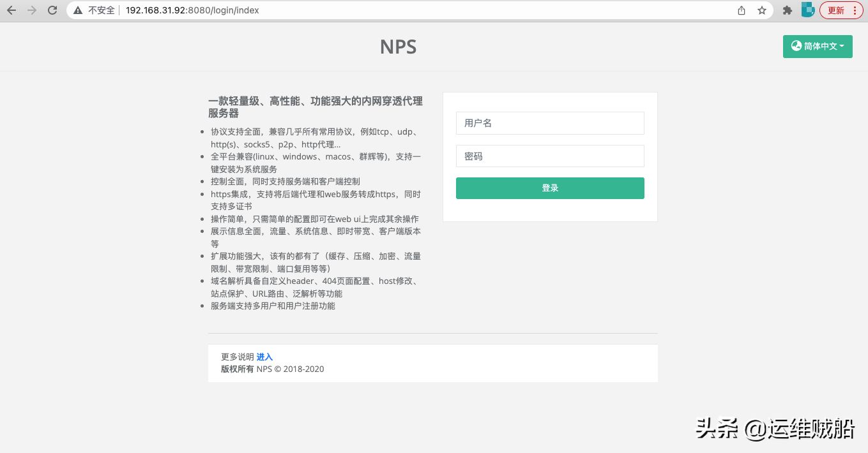The image size is (868, 453).
Task: Click the bullet about 协议支持全面
Action: click(316, 138)
